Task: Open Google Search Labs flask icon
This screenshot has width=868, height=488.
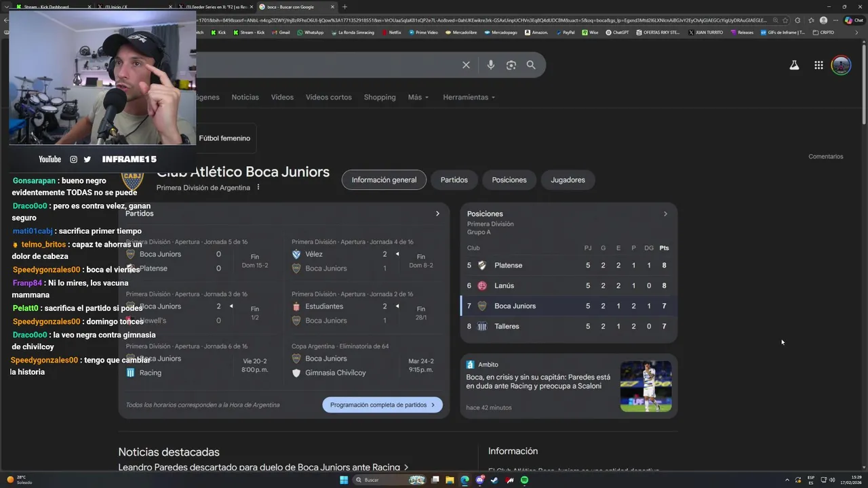Action: point(794,65)
